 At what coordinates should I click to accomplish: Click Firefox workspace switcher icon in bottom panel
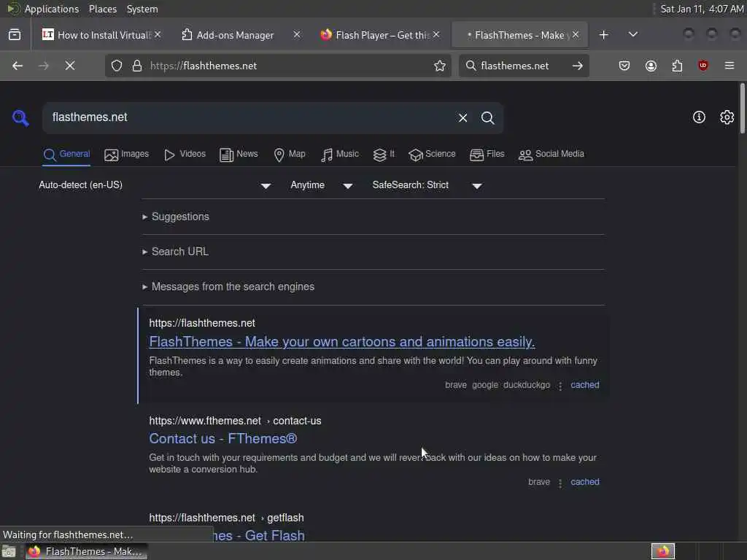click(x=662, y=551)
